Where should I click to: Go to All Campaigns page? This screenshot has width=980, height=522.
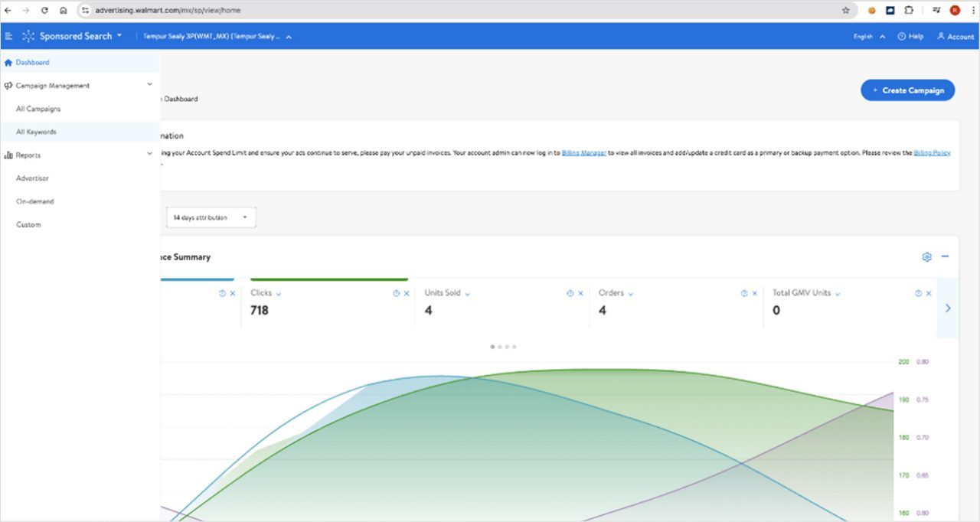tap(38, 109)
